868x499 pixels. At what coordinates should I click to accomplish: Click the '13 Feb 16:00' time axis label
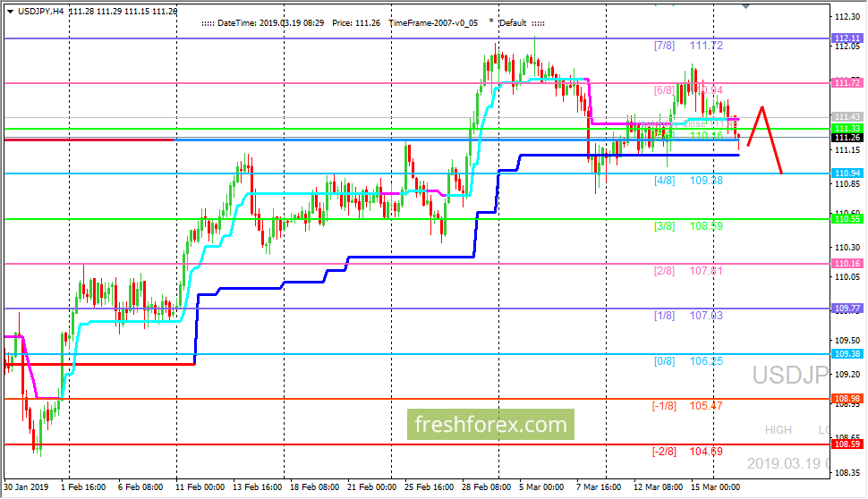click(x=258, y=487)
